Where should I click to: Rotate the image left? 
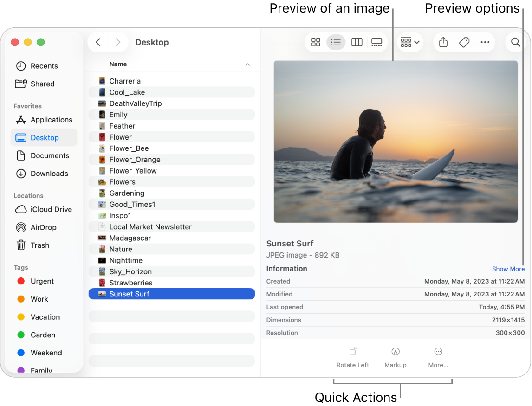(352, 356)
